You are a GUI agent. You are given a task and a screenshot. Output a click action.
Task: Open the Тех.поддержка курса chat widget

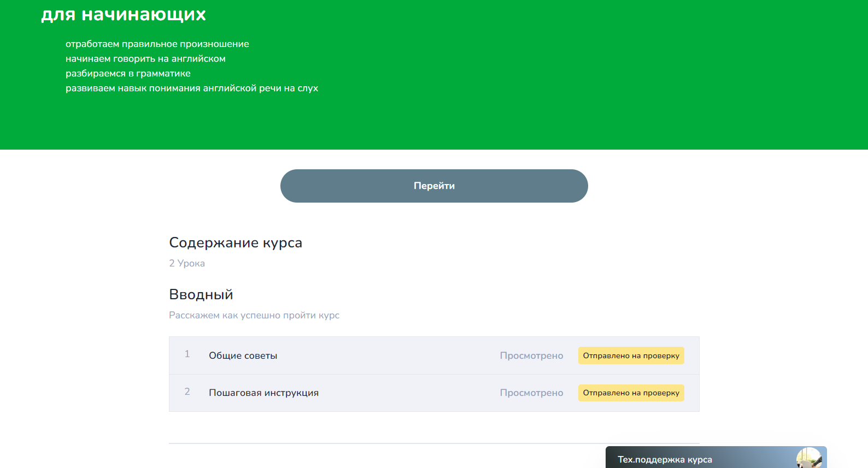(x=665, y=459)
